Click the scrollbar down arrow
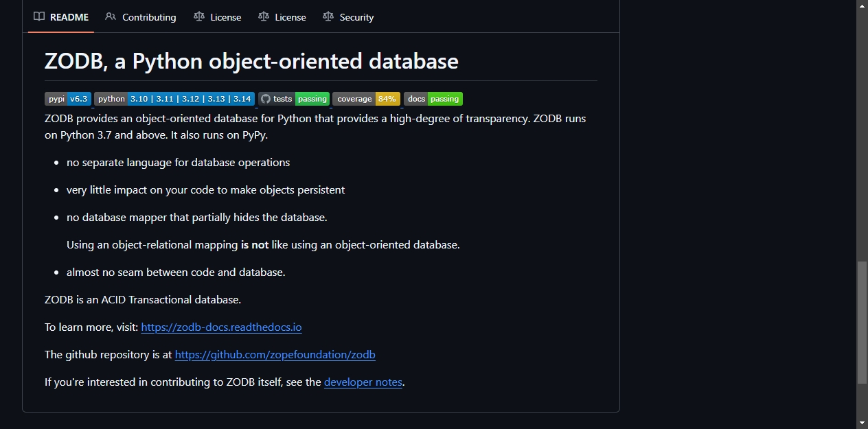 [x=862, y=423]
